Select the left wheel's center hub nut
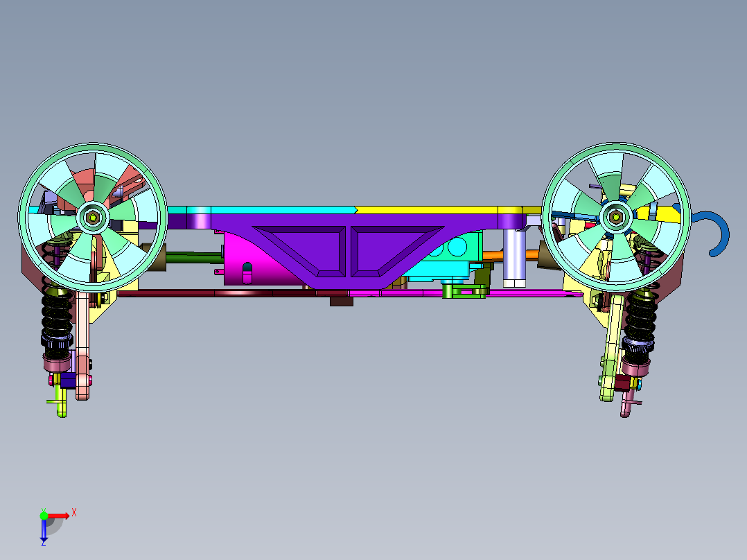Viewport: 747px width, 560px height. [92, 218]
